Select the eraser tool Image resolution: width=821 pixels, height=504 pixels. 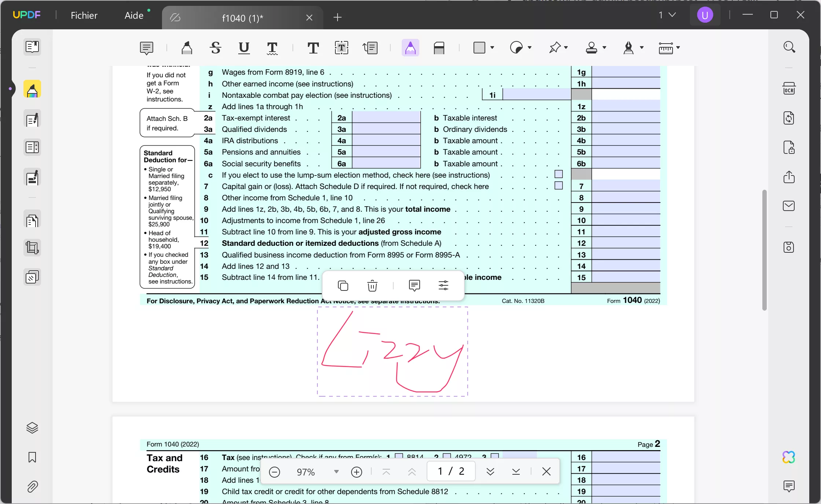(x=439, y=48)
